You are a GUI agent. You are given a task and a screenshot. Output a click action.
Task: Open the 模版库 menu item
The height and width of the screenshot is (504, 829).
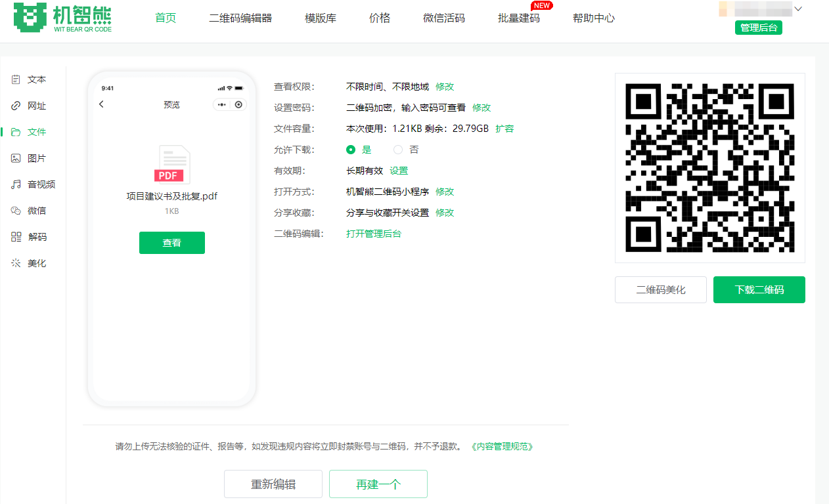[321, 18]
